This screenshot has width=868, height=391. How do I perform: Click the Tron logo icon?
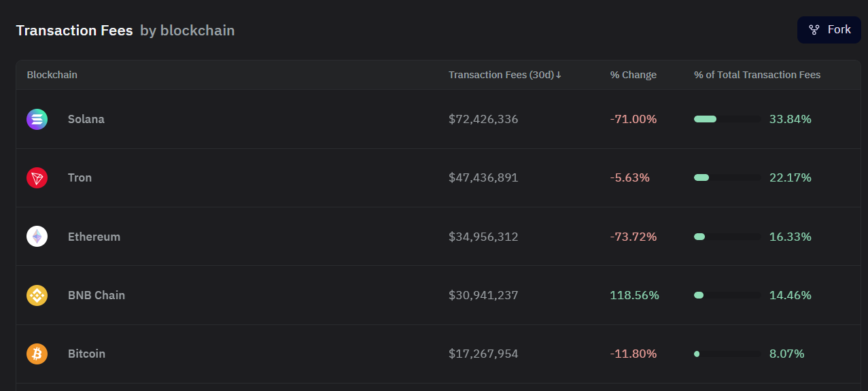pyautogui.click(x=37, y=178)
